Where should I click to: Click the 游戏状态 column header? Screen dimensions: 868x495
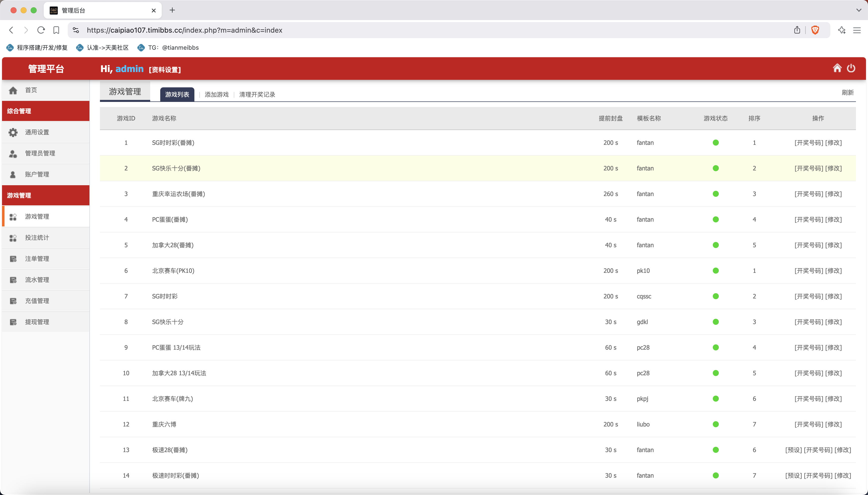[716, 118]
